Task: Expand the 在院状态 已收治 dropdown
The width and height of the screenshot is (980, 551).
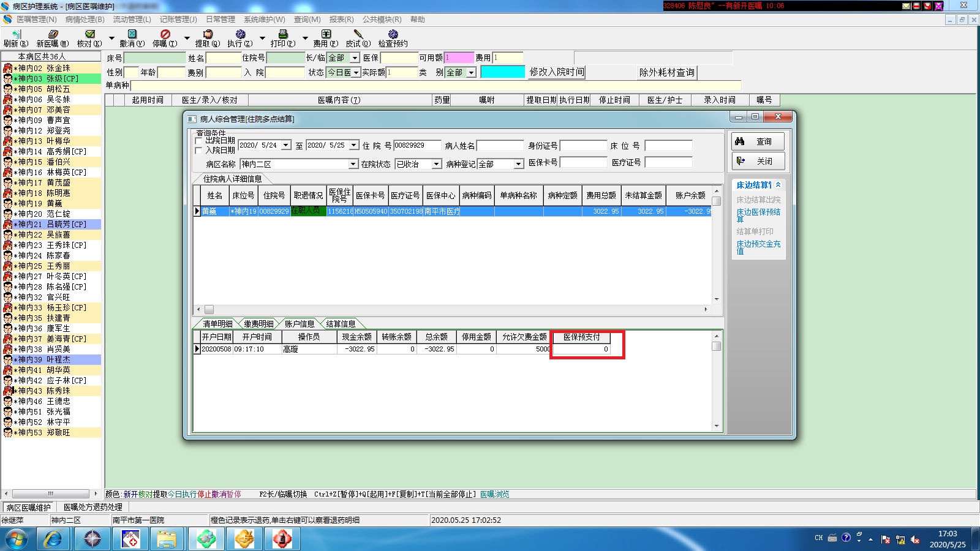Action: (x=437, y=164)
